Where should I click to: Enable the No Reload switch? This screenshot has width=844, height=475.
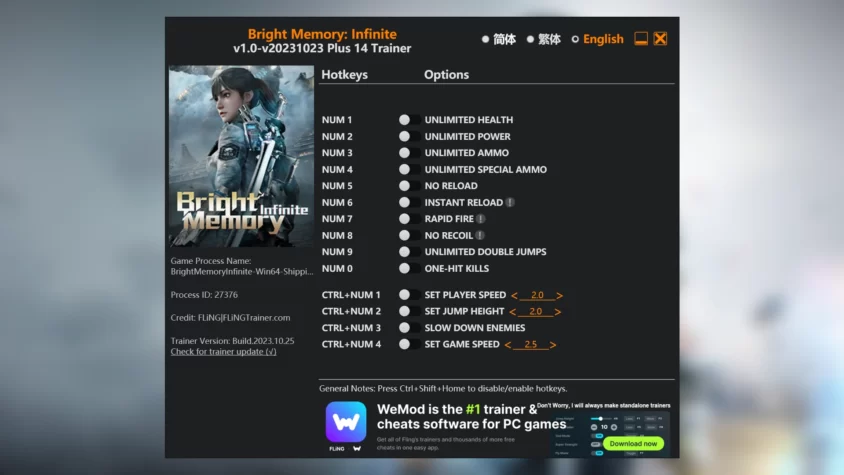click(x=409, y=186)
